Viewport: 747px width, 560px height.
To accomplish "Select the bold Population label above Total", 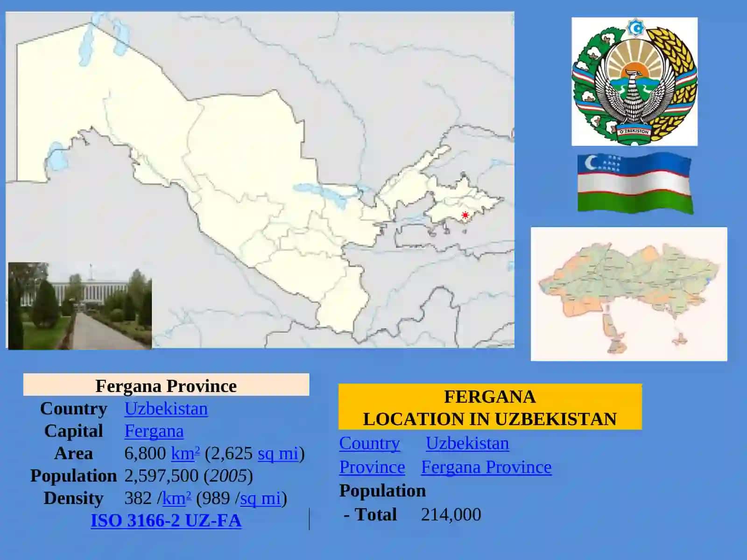I will click(x=382, y=491).
